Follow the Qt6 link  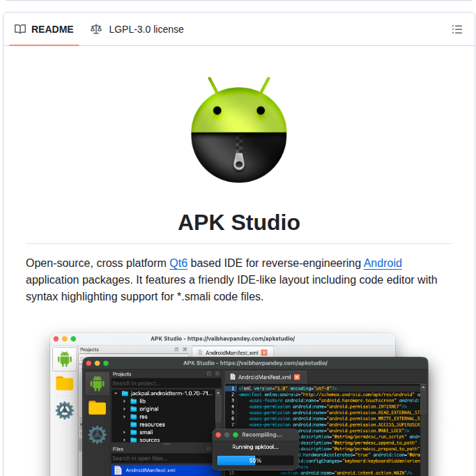tap(178, 263)
